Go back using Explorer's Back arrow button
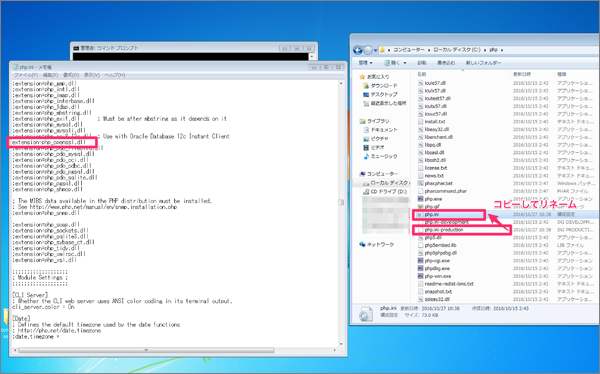Screen dimensions: 600x374 [358, 50]
